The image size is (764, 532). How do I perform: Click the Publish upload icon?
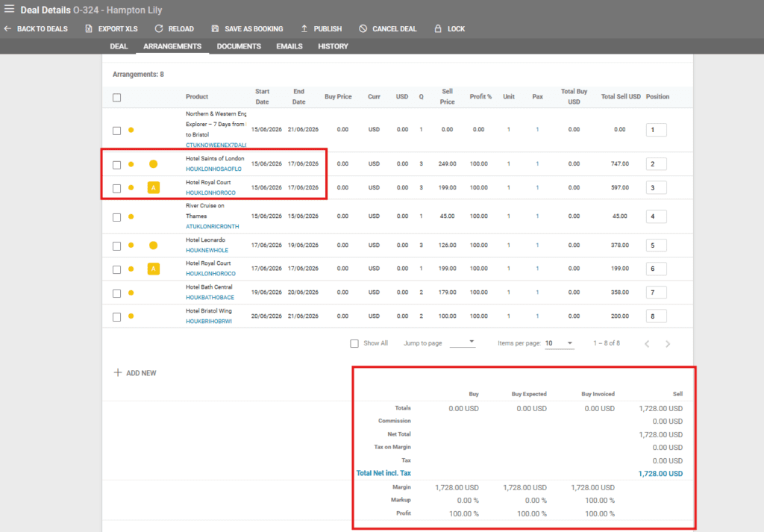tap(304, 29)
